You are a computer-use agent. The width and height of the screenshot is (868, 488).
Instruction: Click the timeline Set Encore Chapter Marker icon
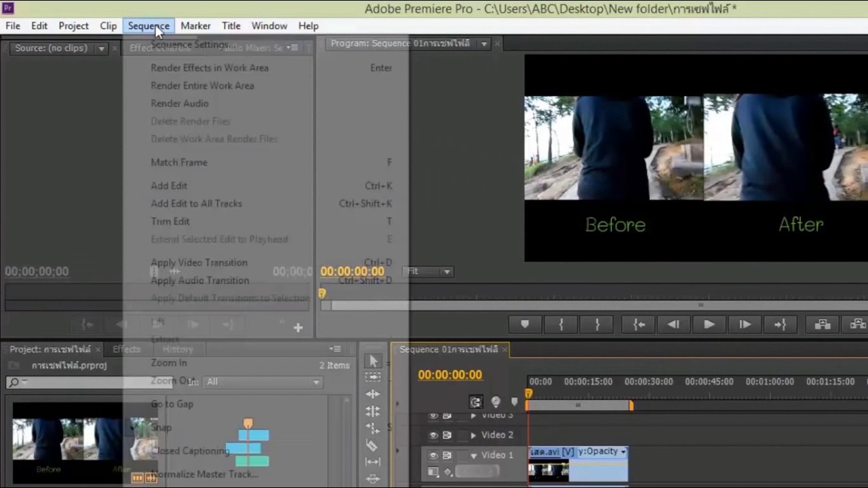click(x=496, y=402)
